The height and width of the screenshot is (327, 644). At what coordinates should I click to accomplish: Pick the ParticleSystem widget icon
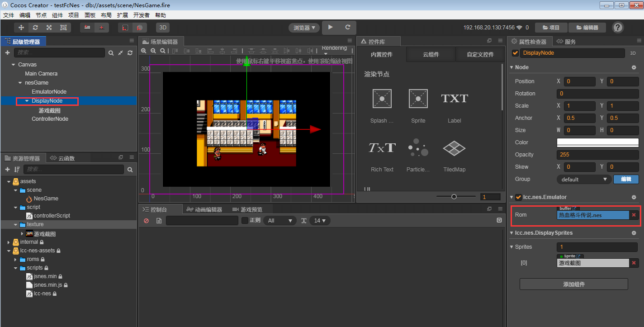click(418, 147)
